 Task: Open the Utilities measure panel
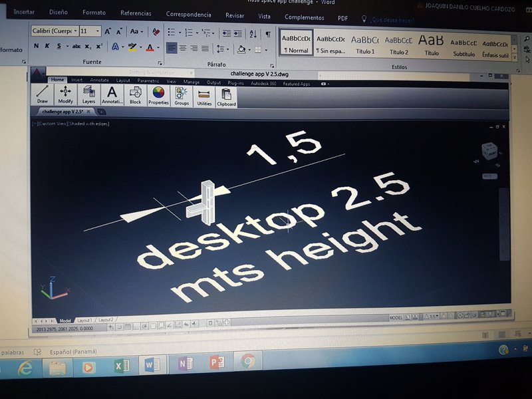(204, 97)
